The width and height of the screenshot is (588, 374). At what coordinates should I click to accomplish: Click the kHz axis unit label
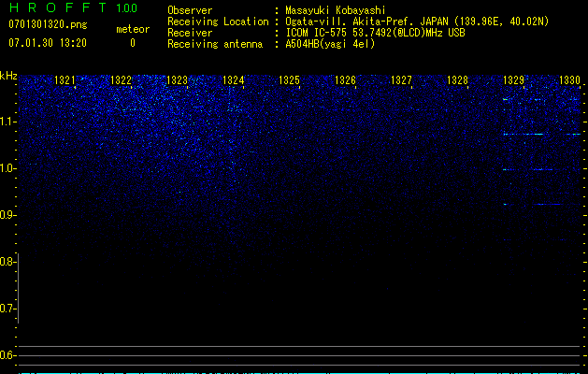click(8, 76)
